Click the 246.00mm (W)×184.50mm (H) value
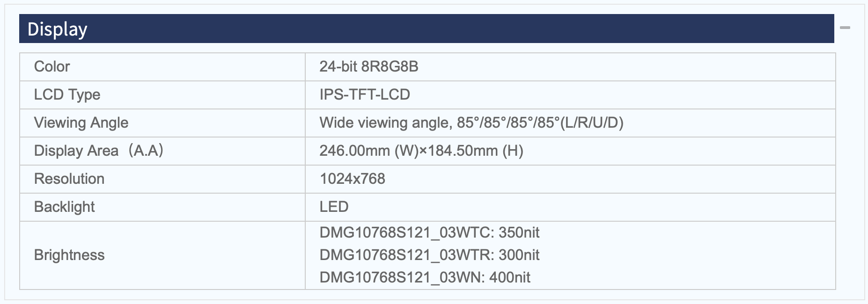 [x=421, y=151]
